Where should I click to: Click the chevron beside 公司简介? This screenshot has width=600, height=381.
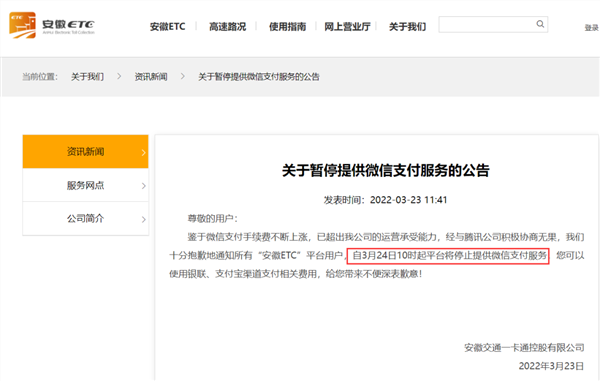(143, 219)
